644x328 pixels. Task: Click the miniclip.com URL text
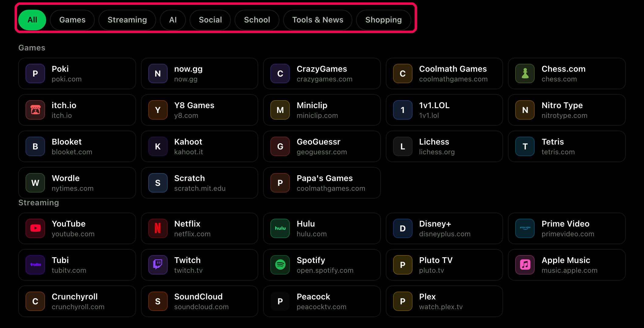317,115
